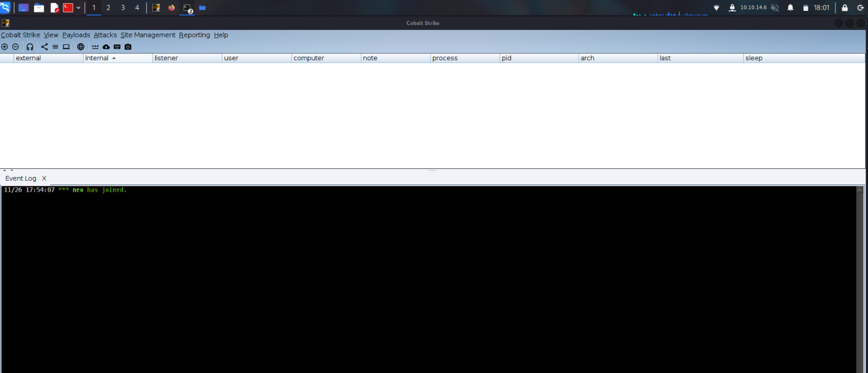Sort table by arch column header
The height and width of the screenshot is (373, 868).
(x=618, y=58)
